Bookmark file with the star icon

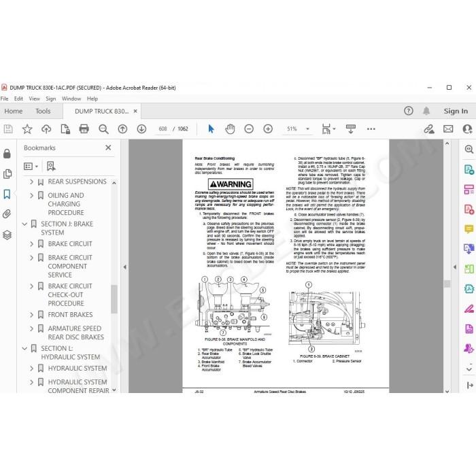27,129
